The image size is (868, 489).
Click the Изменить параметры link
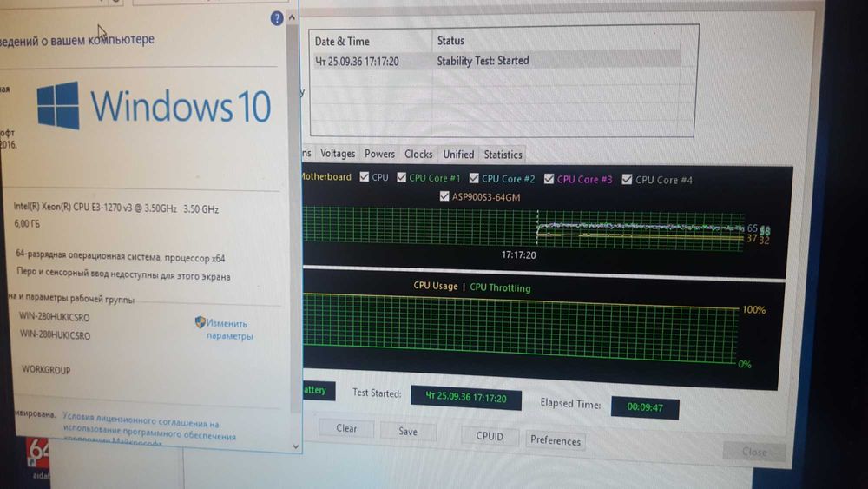click(229, 329)
